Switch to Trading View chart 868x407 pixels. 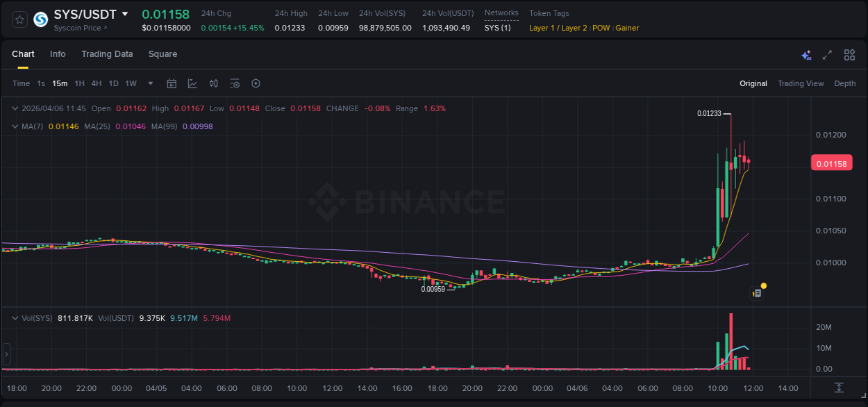801,83
